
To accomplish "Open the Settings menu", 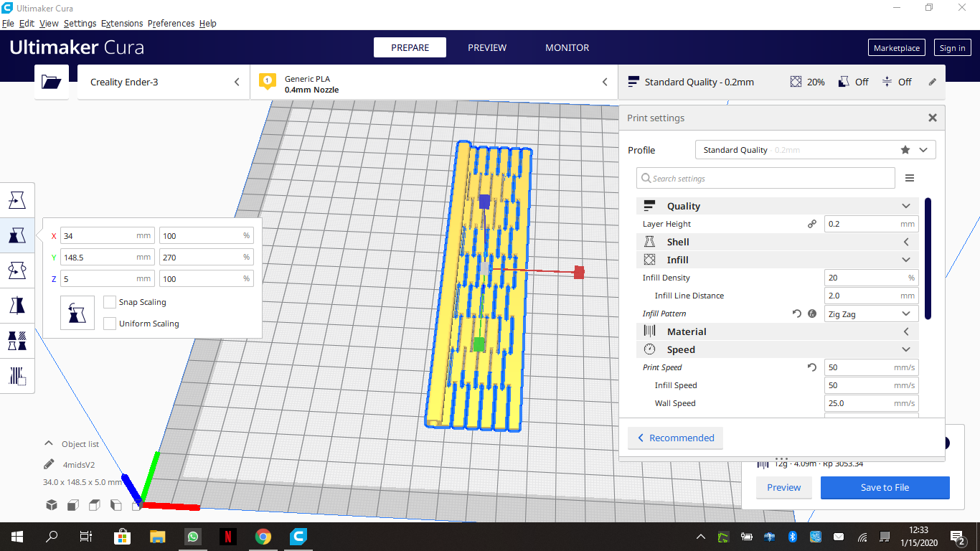I will [x=80, y=24].
